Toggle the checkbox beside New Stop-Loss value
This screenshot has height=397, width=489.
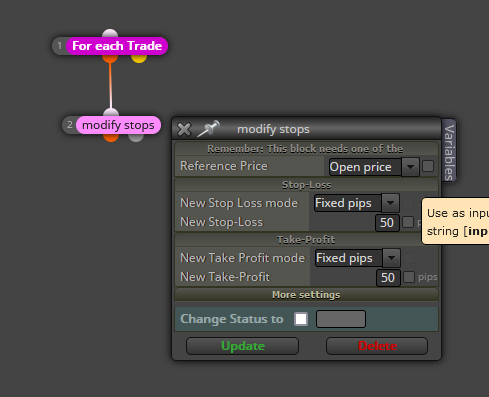[x=408, y=222]
